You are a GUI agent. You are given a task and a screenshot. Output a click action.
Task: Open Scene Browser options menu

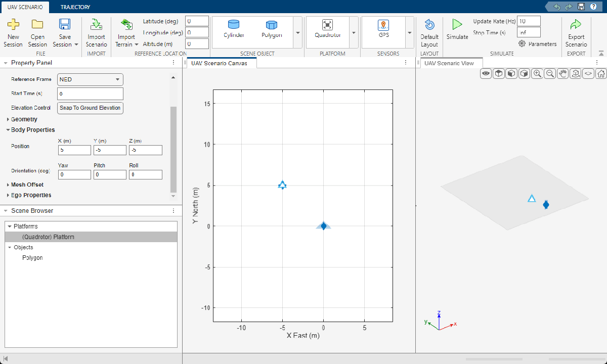173,211
